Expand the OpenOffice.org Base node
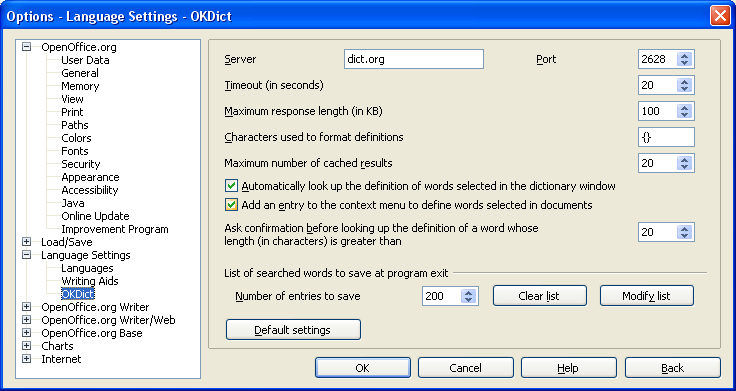The width and height of the screenshot is (736, 391). (x=26, y=333)
